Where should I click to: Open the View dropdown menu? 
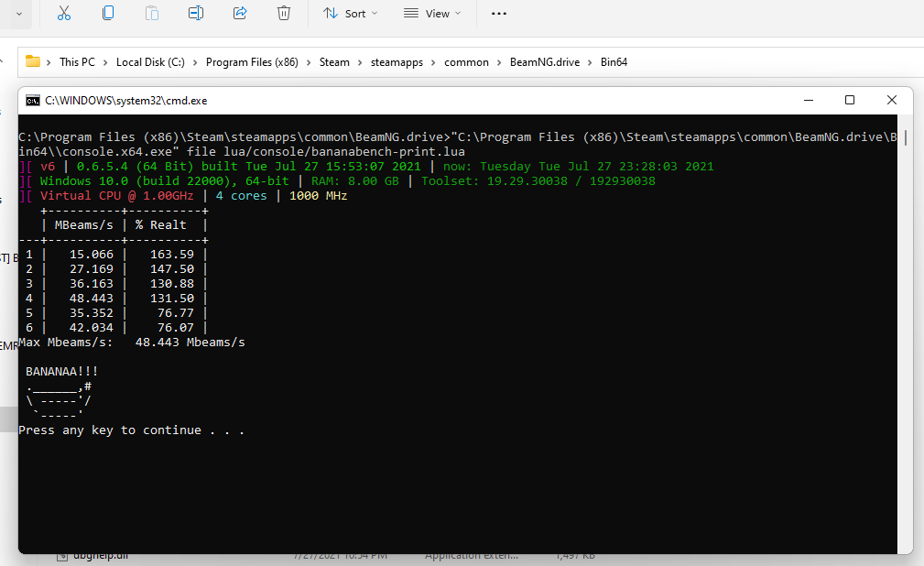432,13
